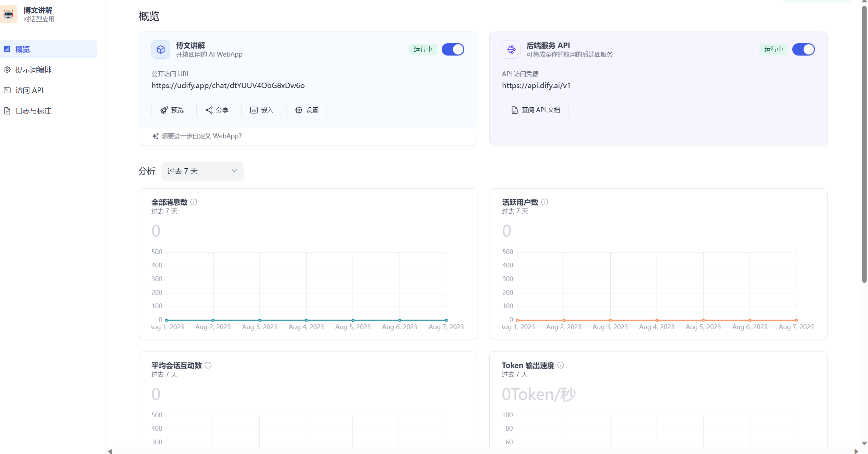
Task: Click the sparkle icon beside customize WebApp
Action: coord(155,136)
